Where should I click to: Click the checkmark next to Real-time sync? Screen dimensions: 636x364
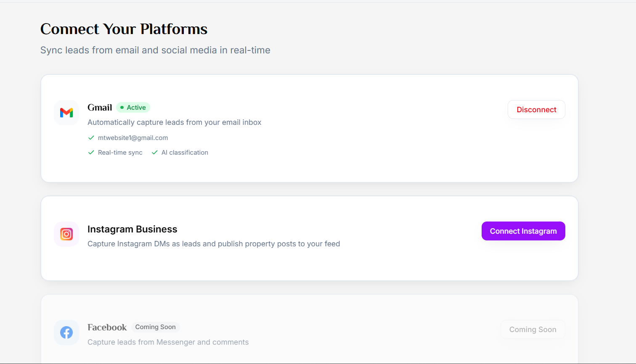[x=91, y=153]
